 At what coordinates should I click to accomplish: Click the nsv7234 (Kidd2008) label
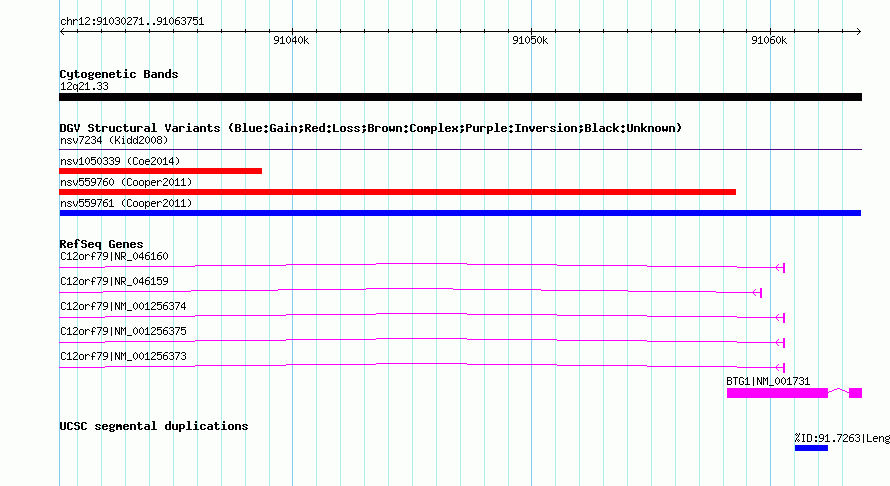(x=114, y=140)
